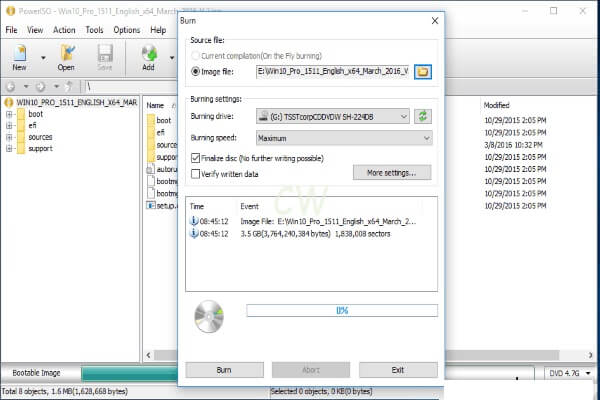Select efi folder name in file list
Screen dimensions: 600x400
click(160, 132)
